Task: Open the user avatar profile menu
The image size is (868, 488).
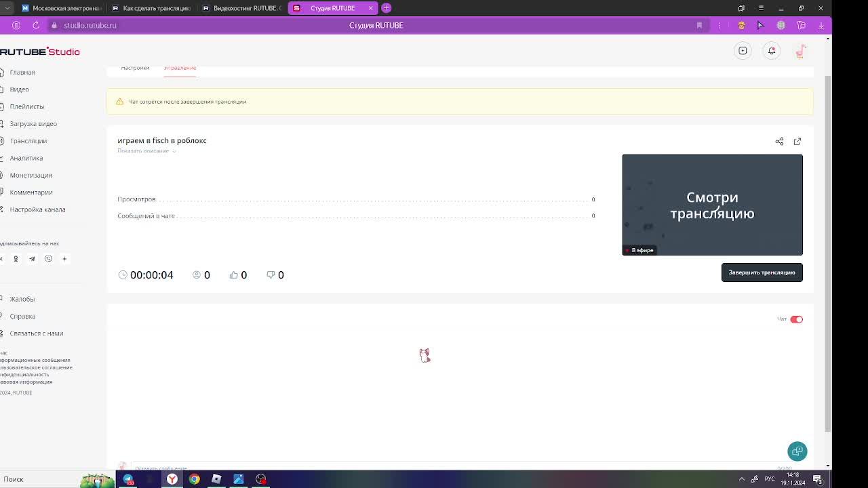Action: pyautogui.click(x=801, y=51)
